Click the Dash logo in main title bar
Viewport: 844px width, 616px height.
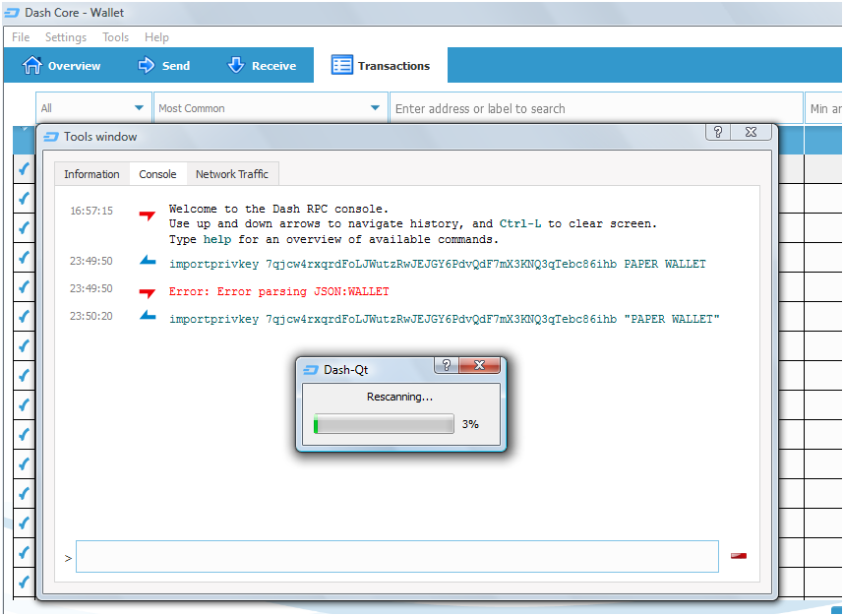pos(11,13)
